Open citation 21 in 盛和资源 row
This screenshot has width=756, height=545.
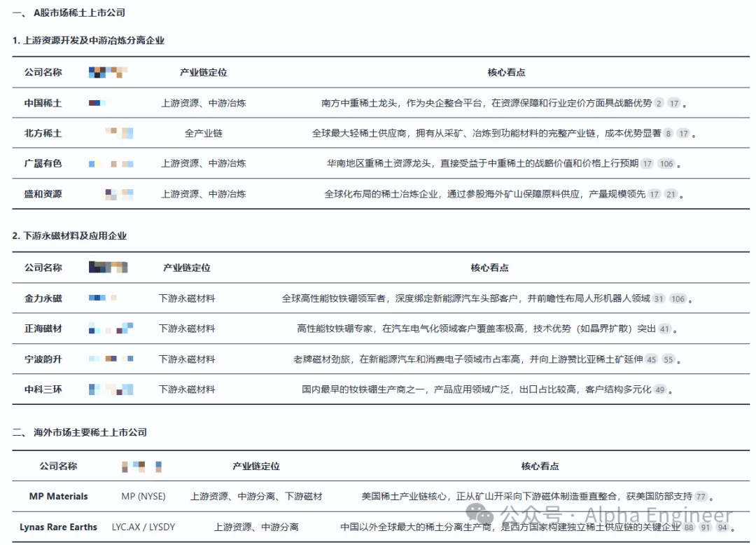[671, 194]
